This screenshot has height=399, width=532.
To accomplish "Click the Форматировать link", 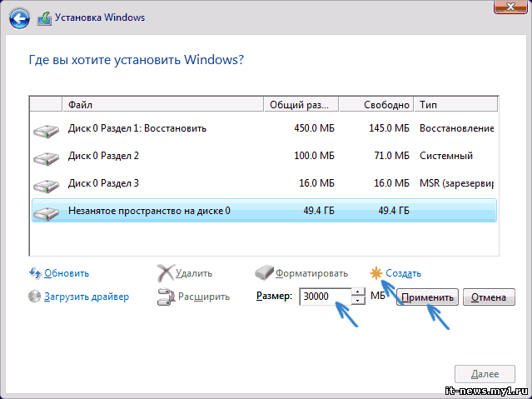I will (x=311, y=273).
